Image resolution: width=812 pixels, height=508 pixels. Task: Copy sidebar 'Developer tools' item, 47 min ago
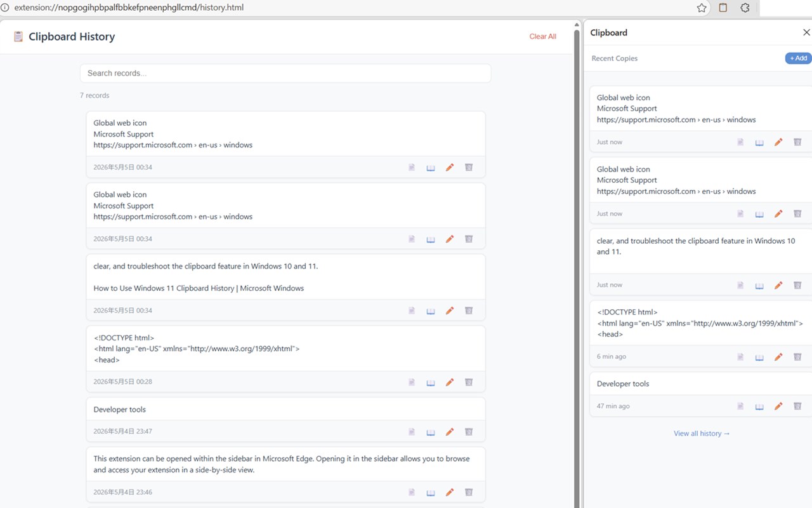740,406
